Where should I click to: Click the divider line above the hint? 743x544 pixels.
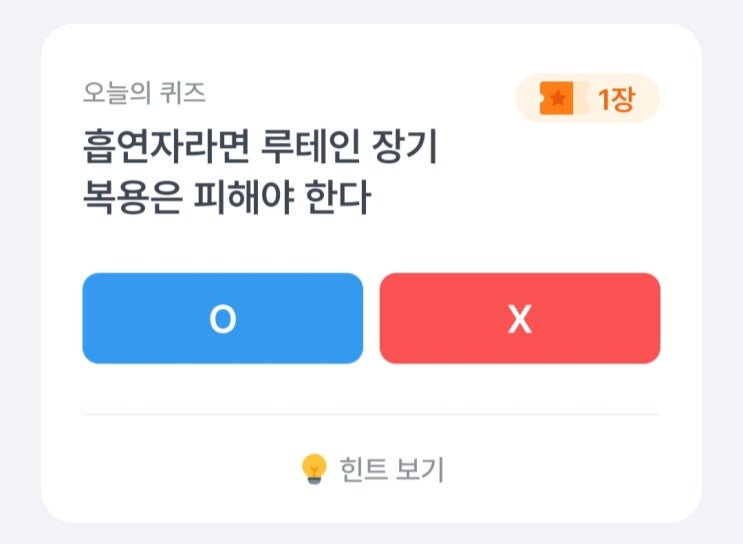(x=371, y=413)
